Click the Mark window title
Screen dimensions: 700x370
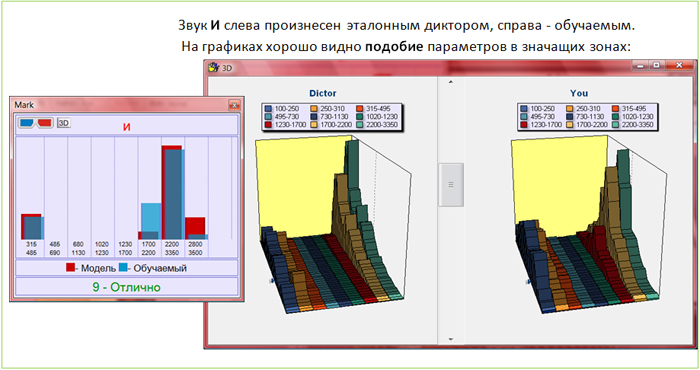tap(24, 105)
